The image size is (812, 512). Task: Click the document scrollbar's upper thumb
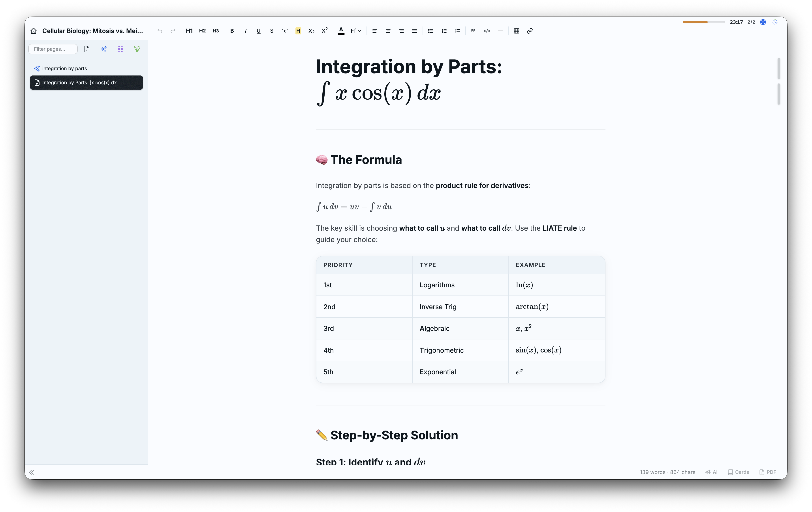(x=779, y=68)
